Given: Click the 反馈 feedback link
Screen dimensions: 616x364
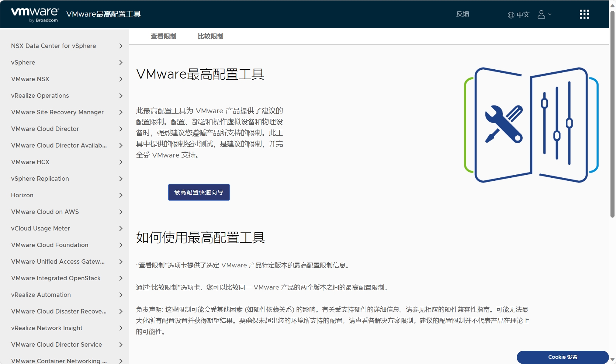Looking at the screenshot, I should (463, 14).
